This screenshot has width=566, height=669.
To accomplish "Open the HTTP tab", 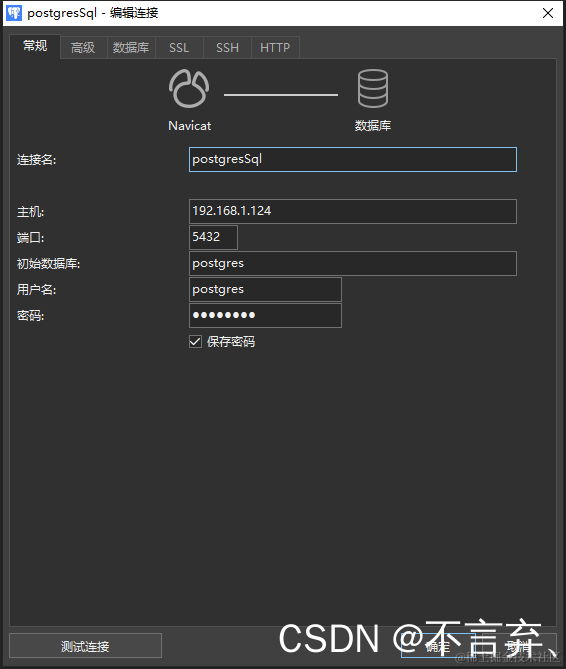I will point(275,47).
